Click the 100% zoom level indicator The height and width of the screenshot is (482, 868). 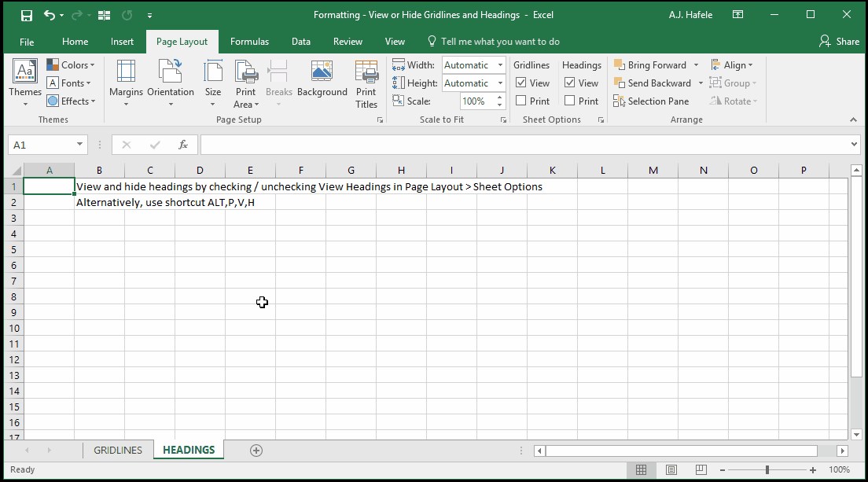(839, 470)
